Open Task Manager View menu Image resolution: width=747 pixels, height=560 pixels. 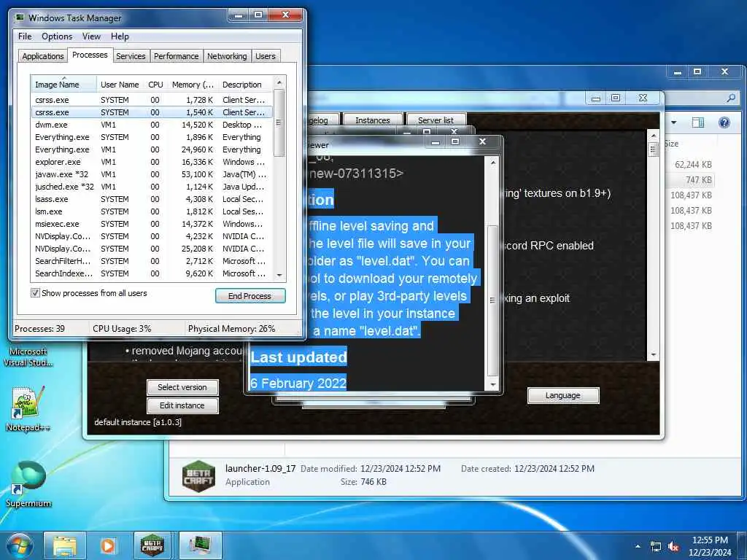[91, 36]
